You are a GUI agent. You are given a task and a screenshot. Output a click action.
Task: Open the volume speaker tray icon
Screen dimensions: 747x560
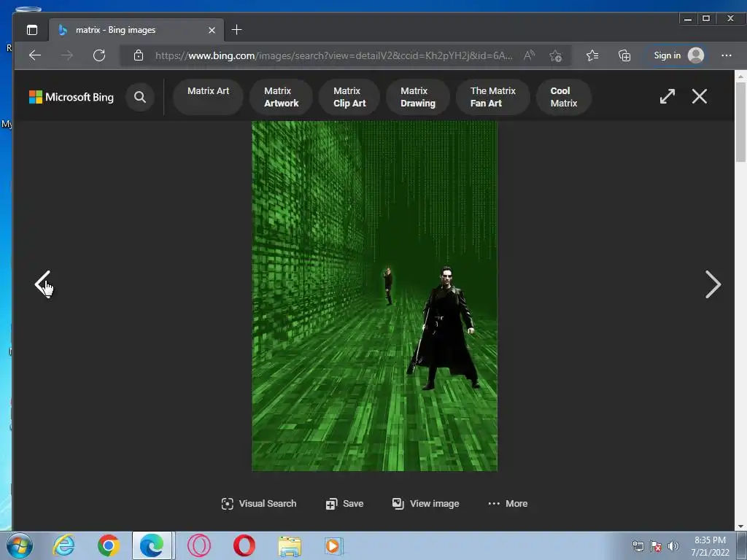click(673, 546)
